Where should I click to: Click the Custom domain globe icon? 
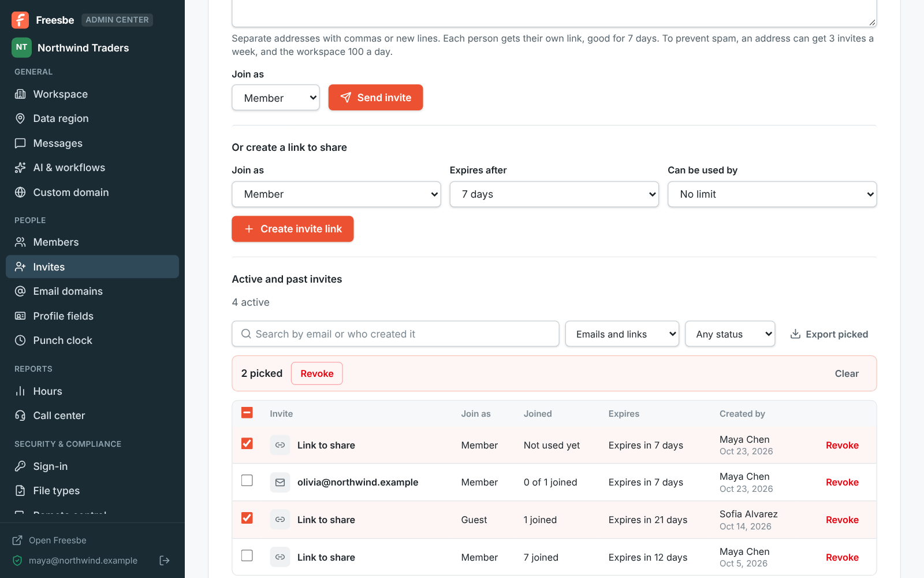(x=20, y=192)
